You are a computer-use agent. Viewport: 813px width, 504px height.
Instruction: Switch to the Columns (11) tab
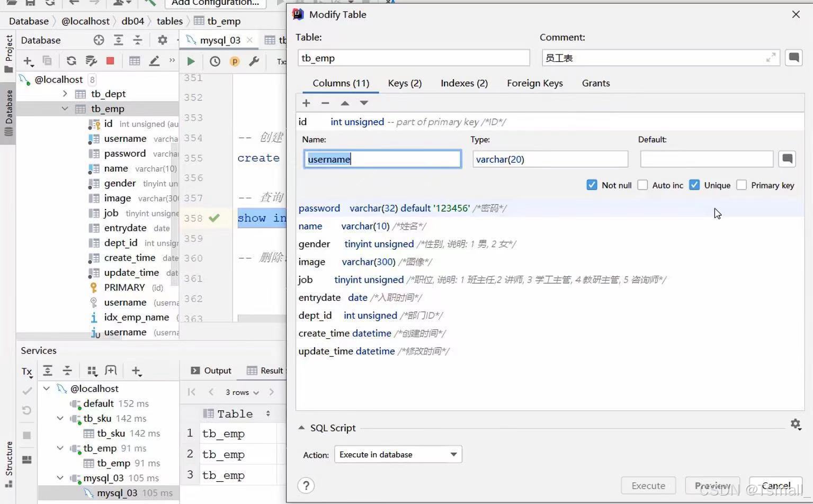pyautogui.click(x=341, y=83)
